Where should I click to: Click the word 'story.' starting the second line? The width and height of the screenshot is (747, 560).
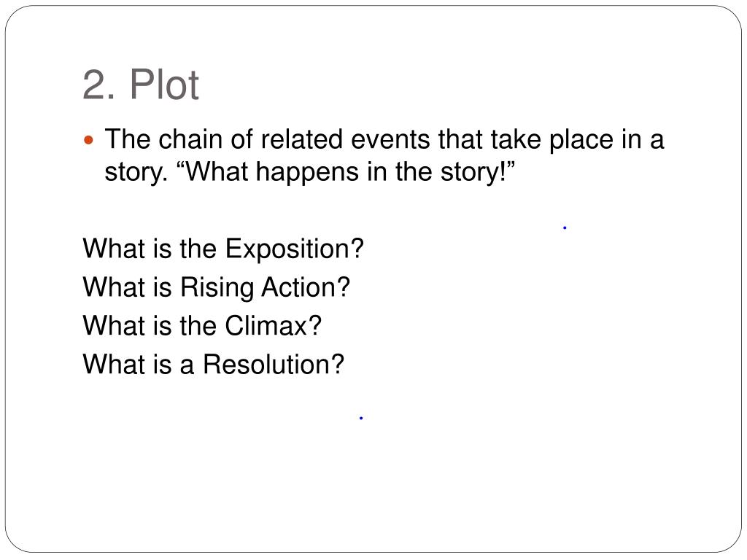(136, 172)
